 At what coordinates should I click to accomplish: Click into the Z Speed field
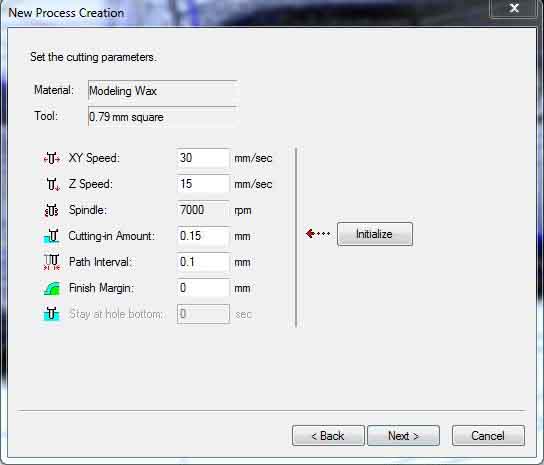click(203, 184)
